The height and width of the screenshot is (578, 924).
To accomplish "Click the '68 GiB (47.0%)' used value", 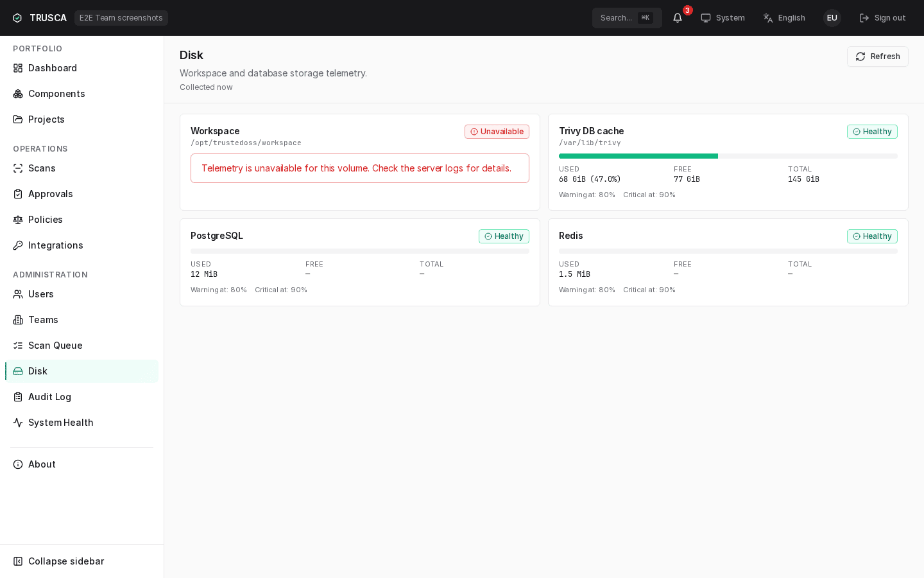I will click(x=590, y=179).
